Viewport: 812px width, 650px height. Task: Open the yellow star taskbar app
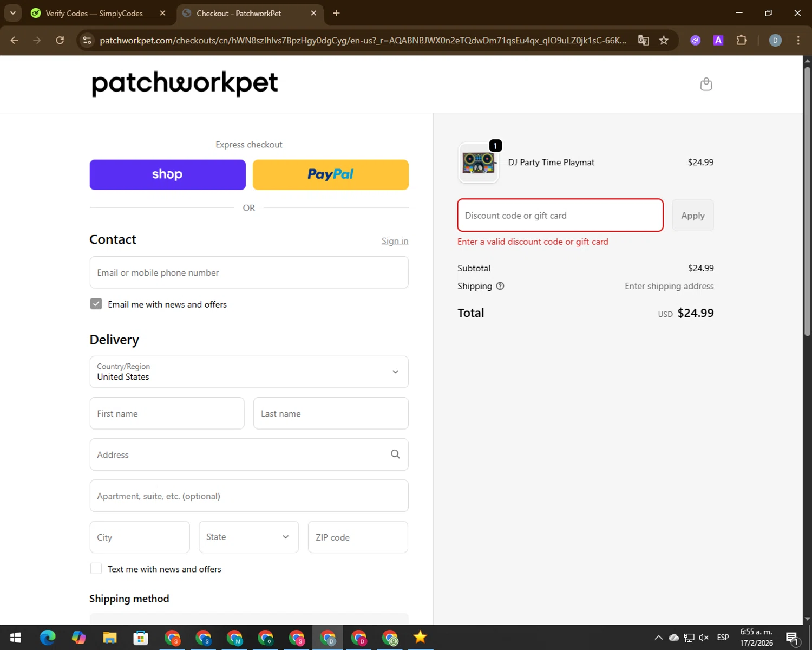click(420, 638)
